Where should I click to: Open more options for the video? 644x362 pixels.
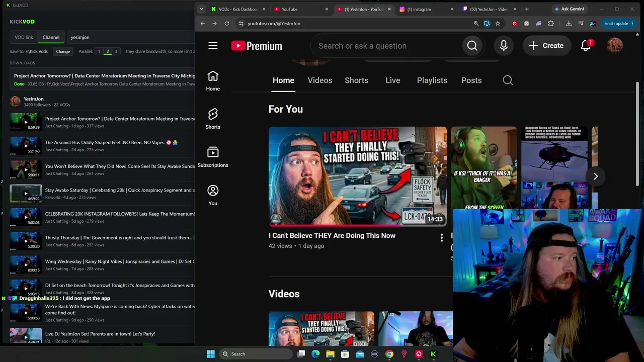(x=442, y=237)
